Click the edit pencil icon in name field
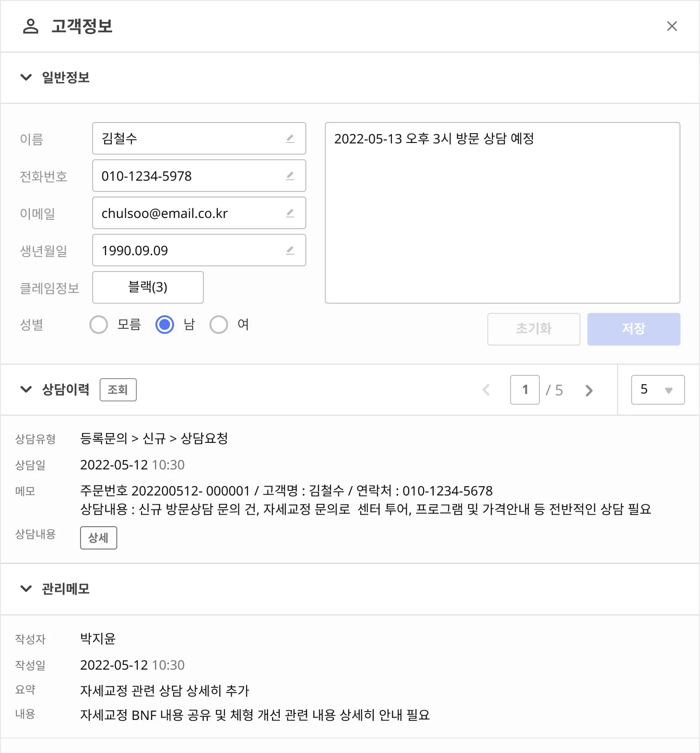Image resolution: width=700 pixels, height=753 pixels. pos(290,138)
